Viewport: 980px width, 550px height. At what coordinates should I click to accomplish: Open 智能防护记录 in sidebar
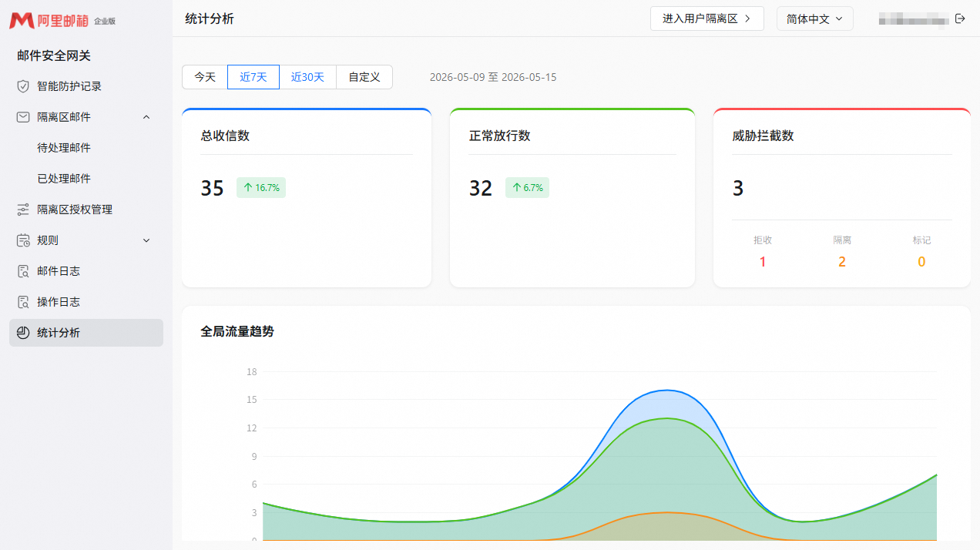86,86
